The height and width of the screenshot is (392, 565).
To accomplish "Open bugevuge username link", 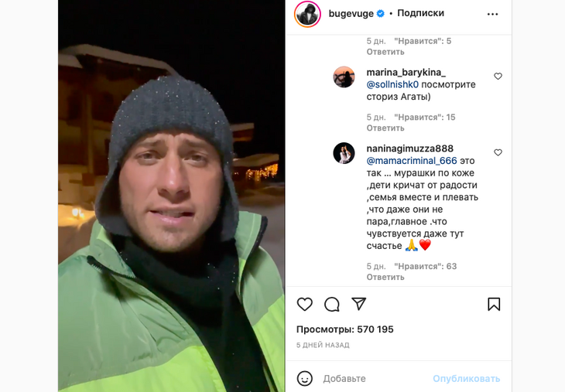I will 351,14.
